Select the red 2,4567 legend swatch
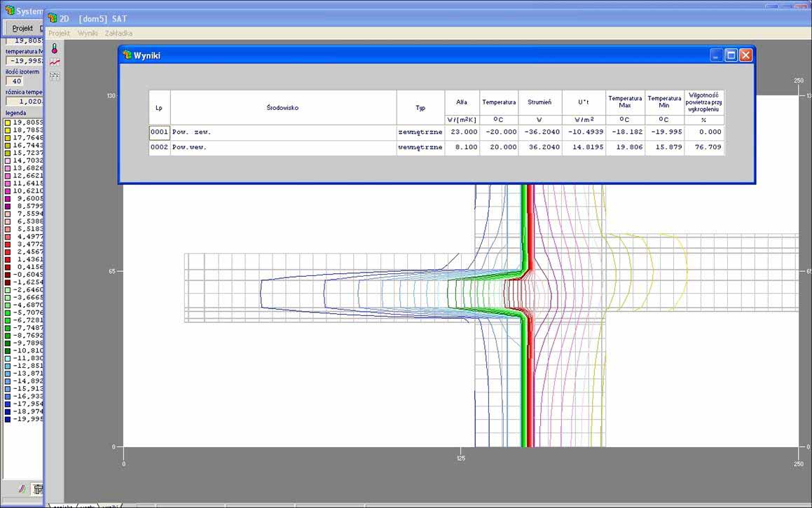The height and width of the screenshot is (508, 812). [x=8, y=252]
